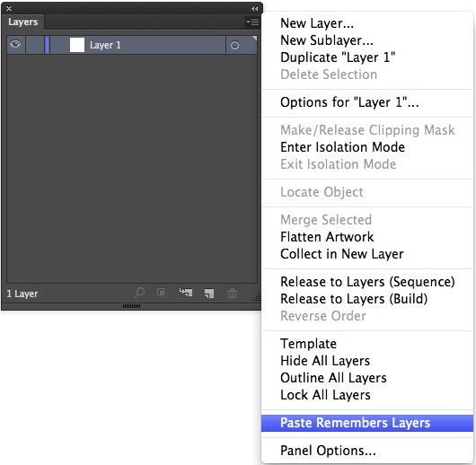This screenshot has height=465, width=476.
Task: Click the Locate Object magnifier icon
Action: click(x=139, y=293)
